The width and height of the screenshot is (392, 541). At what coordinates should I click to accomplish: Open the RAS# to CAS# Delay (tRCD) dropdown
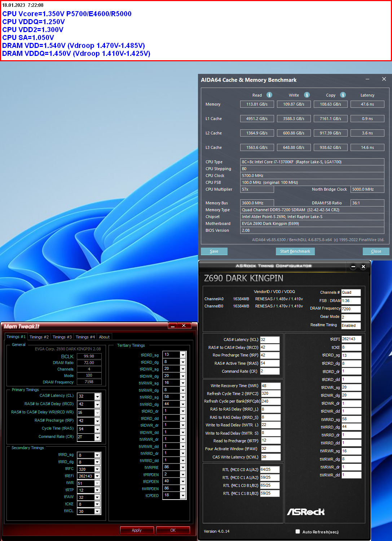(97, 404)
